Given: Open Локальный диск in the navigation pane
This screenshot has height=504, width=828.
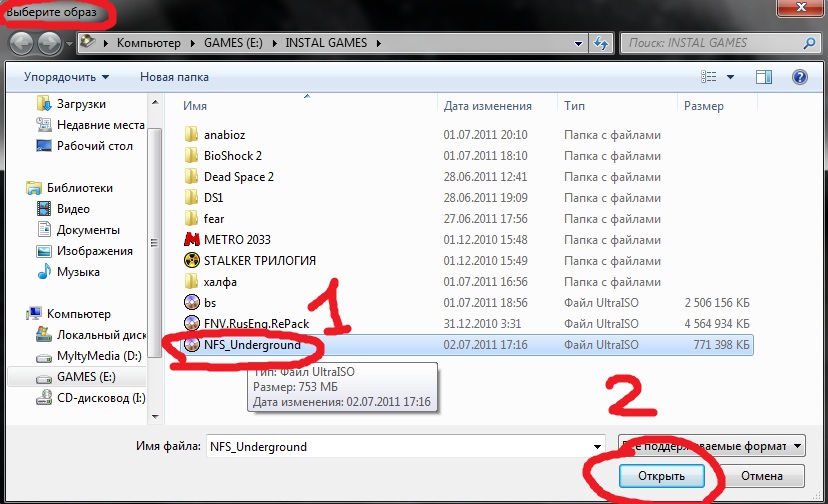Looking at the screenshot, I should coord(101,335).
